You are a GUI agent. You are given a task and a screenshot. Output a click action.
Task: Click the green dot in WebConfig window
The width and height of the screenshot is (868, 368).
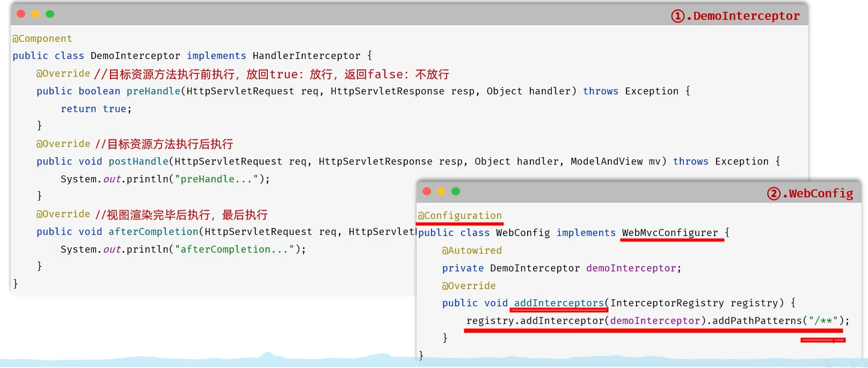coord(456,192)
